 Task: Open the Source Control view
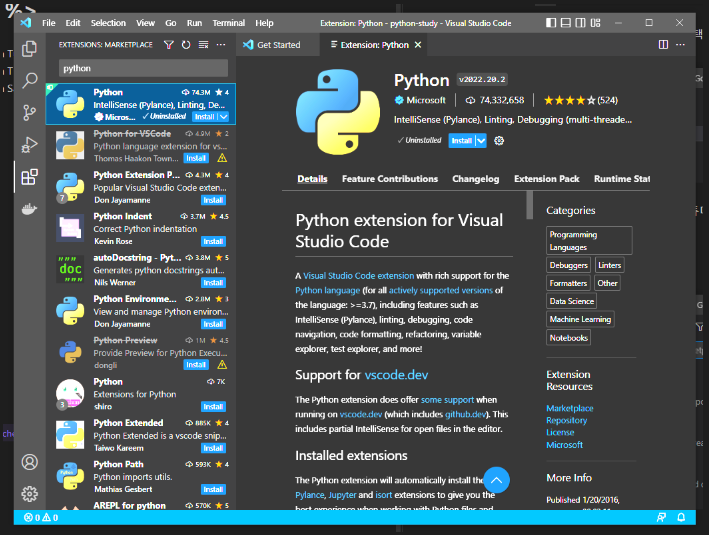(29, 113)
